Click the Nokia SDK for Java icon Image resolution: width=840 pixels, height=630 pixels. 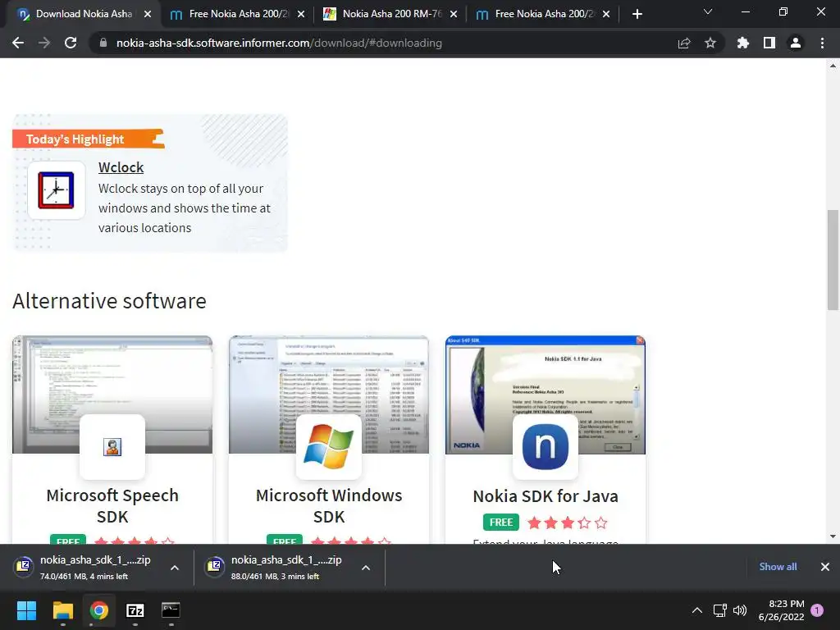(x=545, y=447)
